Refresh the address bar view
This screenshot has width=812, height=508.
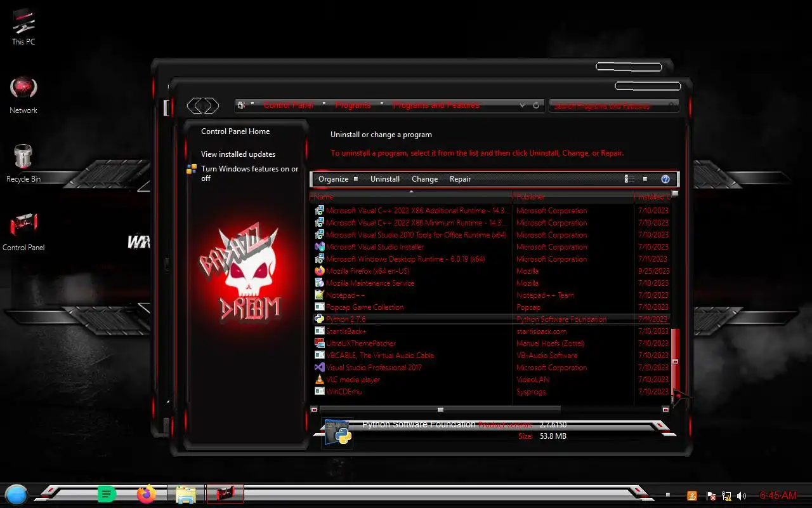536,105
